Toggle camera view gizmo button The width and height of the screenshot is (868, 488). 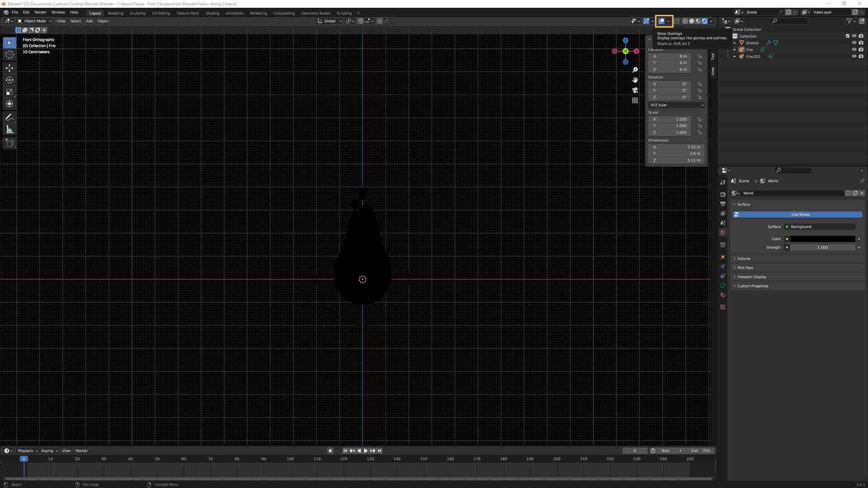[635, 90]
